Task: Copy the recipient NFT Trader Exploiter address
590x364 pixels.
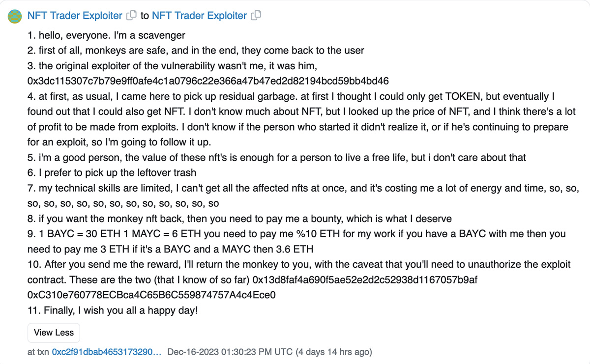Action: [256, 16]
